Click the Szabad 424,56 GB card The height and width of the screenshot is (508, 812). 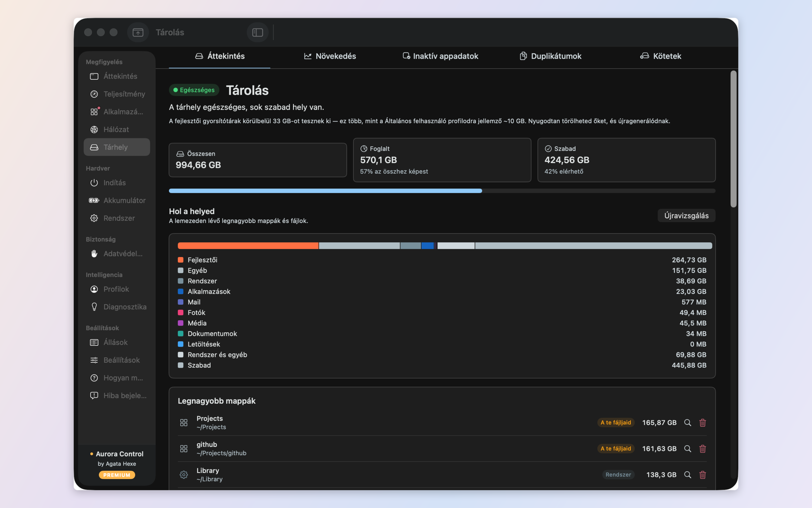[626, 160]
